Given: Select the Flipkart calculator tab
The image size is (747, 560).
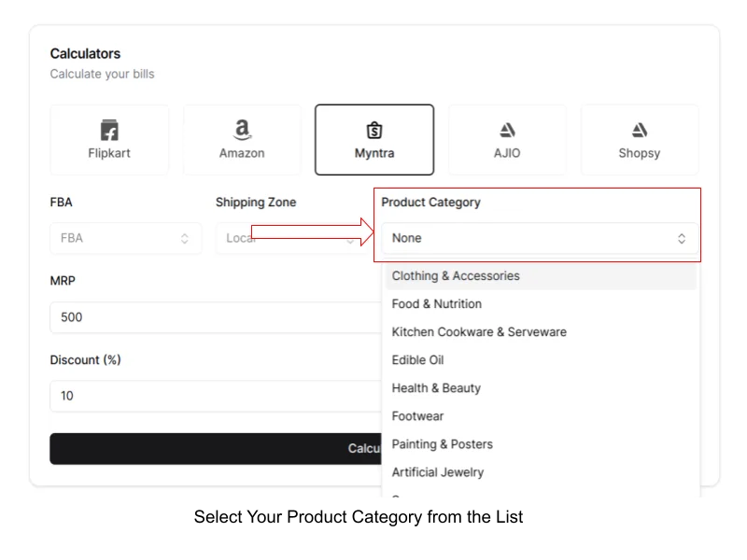Looking at the screenshot, I should [109, 140].
